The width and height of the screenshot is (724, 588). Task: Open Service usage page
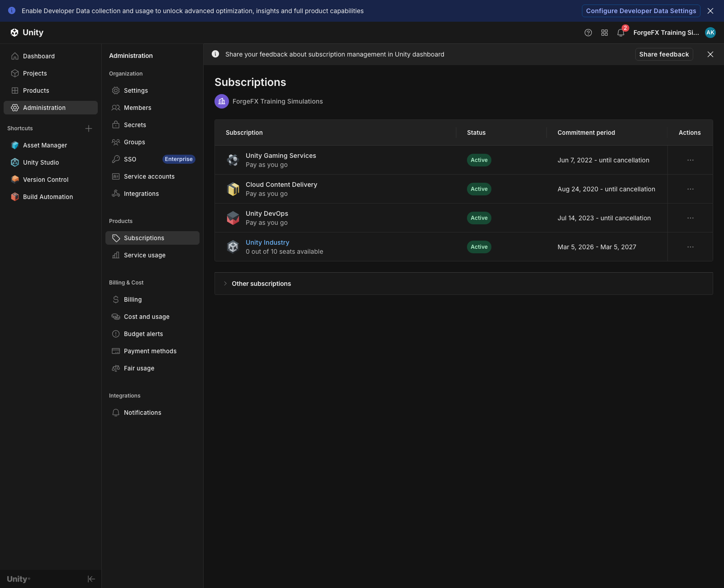pyautogui.click(x=152, y=255)
